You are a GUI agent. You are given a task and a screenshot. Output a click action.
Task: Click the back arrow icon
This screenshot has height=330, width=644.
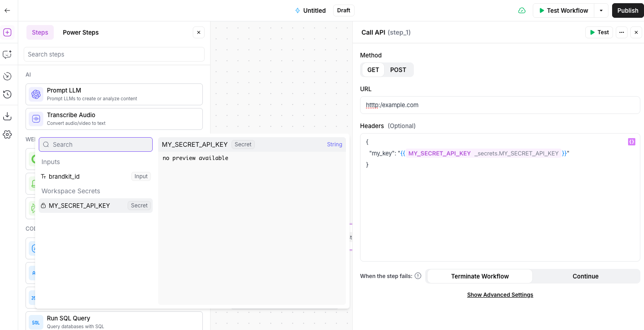[7, 10]
